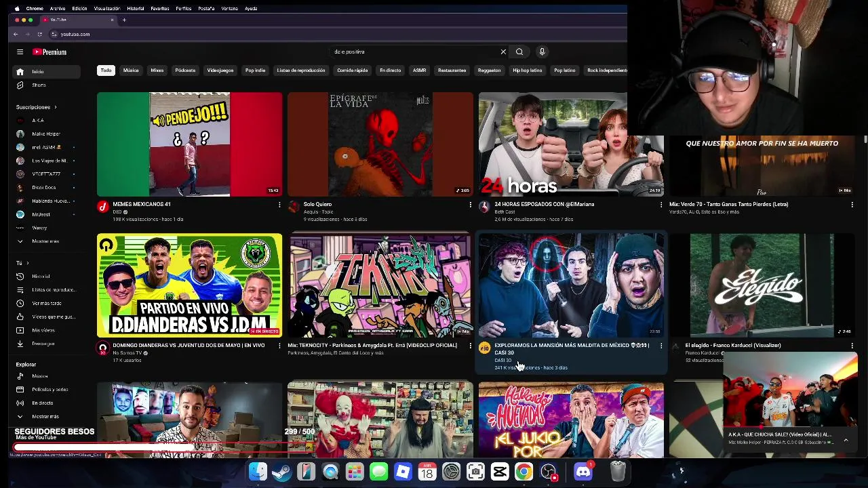
Task: Reload the page in Chrome
Action: pos(39,34)
